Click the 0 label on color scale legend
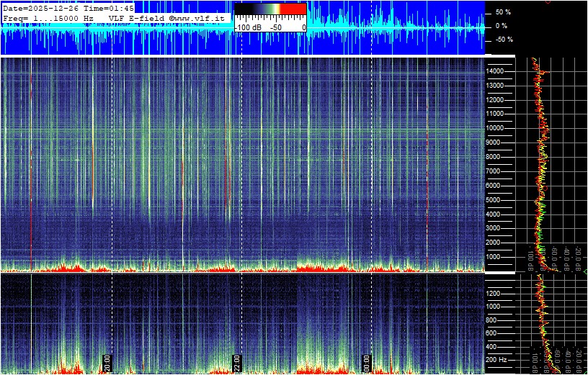Screen dimensions: 588x375 [x=304, y=28]
